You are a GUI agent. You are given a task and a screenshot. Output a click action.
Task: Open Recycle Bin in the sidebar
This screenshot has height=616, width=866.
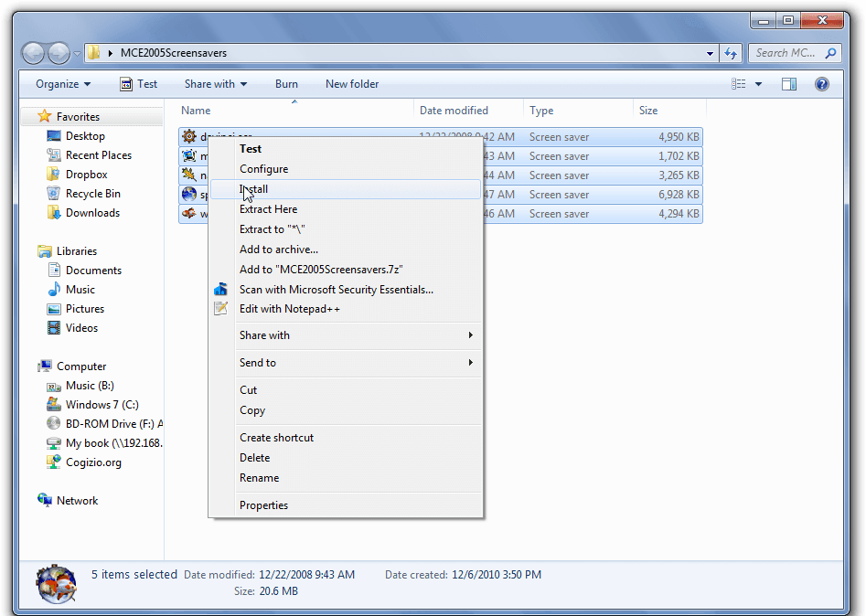pyautogui.click(x=92, y=194)
